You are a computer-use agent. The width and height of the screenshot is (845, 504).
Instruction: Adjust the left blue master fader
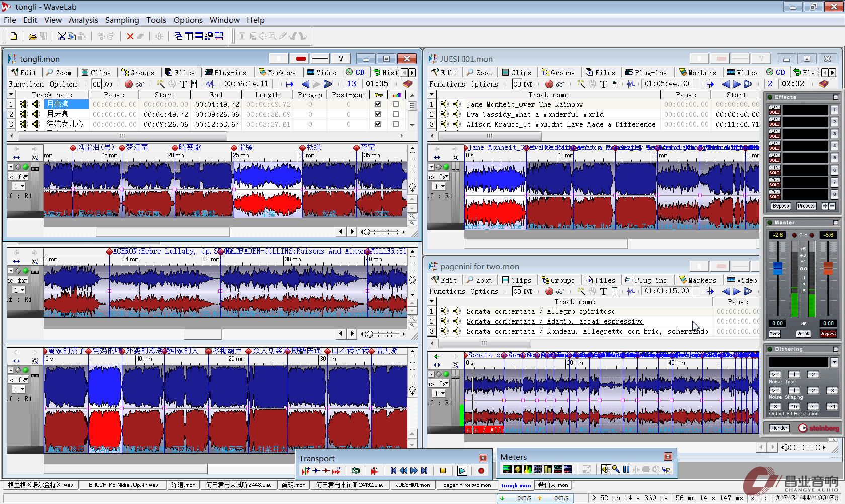pos(778,268)
